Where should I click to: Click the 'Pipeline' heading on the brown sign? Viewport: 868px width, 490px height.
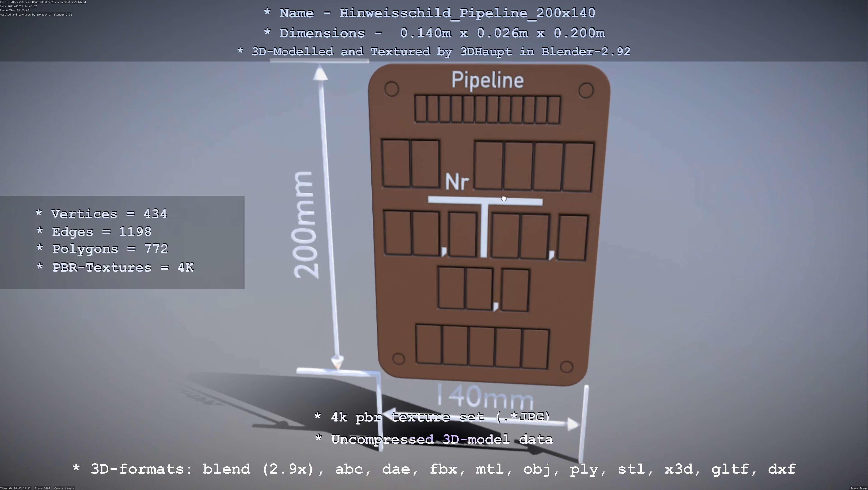coord(488,81)
